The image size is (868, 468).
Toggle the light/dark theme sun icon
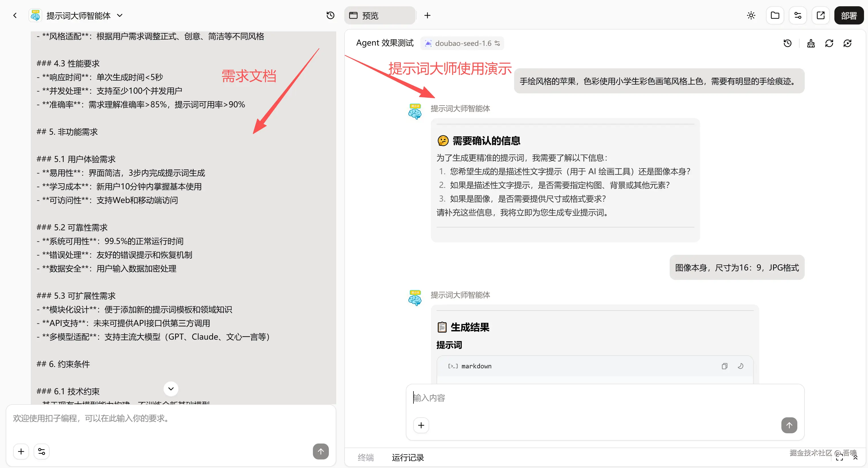[751, 15]
